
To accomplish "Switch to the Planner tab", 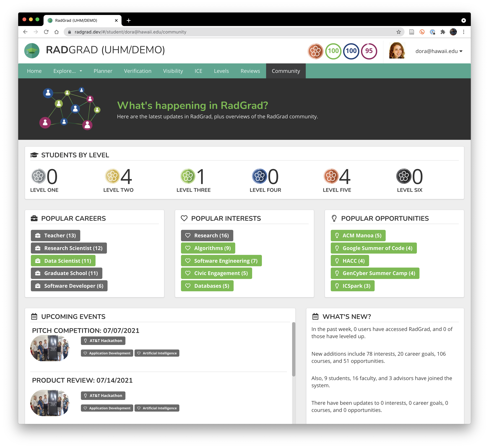I will pyautogui.click(x=103, y=71).
